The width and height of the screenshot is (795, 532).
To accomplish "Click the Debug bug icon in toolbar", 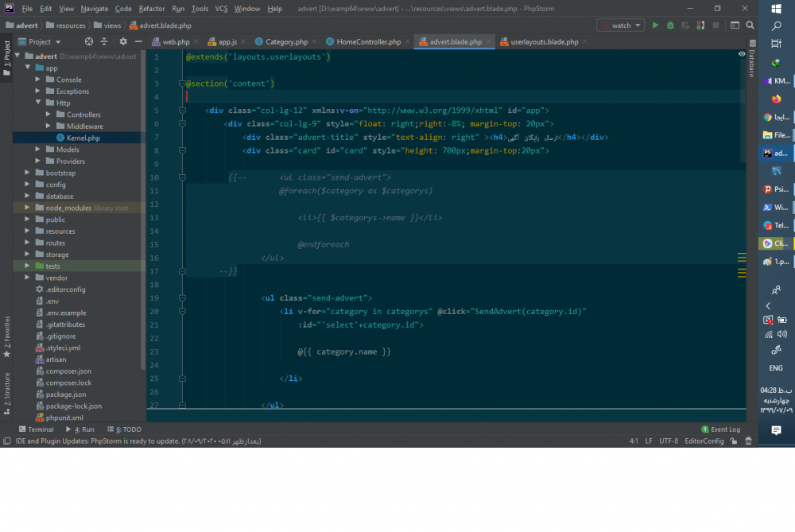I will [670, 25].
